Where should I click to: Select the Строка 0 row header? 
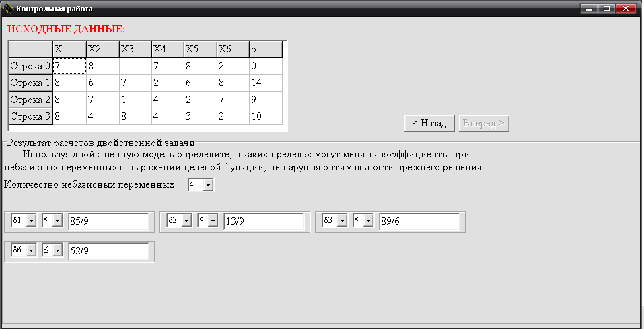click(x=31, y=66)
